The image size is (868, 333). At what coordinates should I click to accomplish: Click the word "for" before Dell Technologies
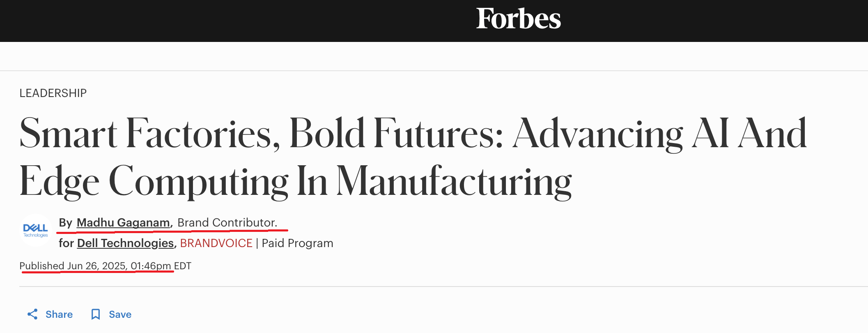[66, 243]
